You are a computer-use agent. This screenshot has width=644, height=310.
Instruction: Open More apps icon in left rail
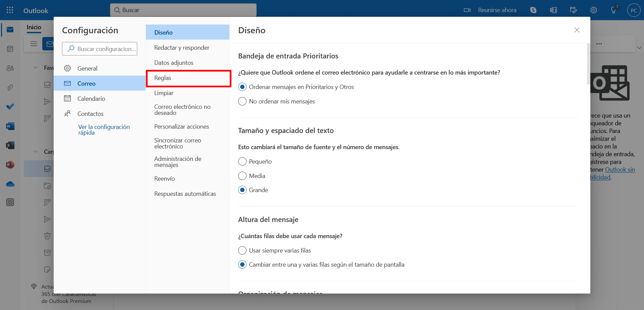pos(10,202)
